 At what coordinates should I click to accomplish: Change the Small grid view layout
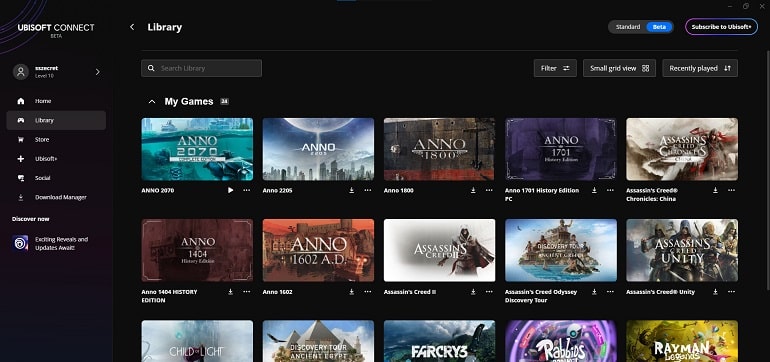(619, 68)
